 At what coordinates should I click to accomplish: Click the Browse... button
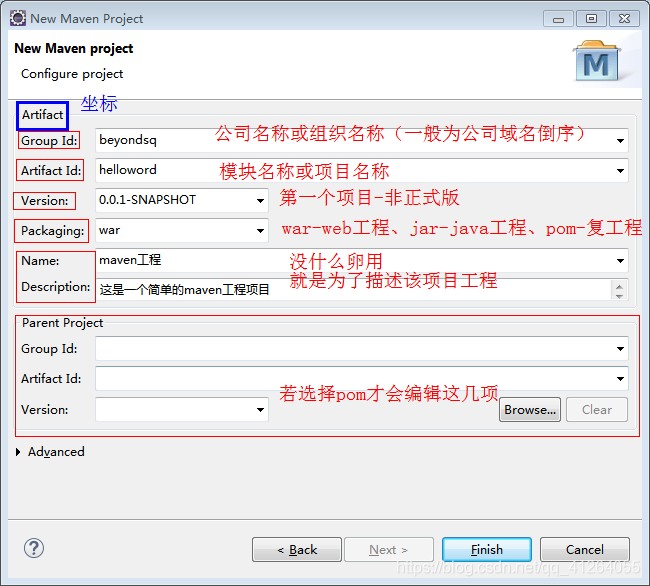coord(530,409)
